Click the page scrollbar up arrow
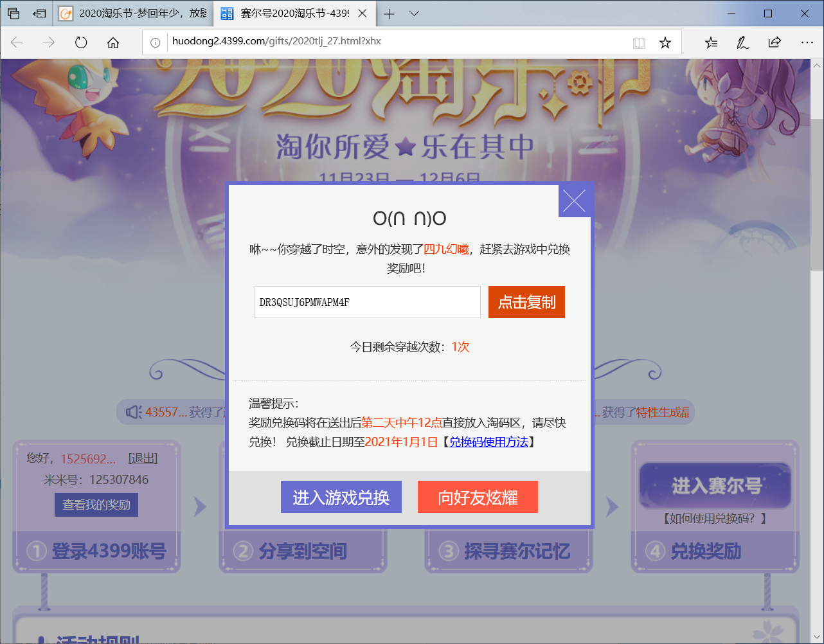Viewport: 824px width, 644px height. [817, 66]
